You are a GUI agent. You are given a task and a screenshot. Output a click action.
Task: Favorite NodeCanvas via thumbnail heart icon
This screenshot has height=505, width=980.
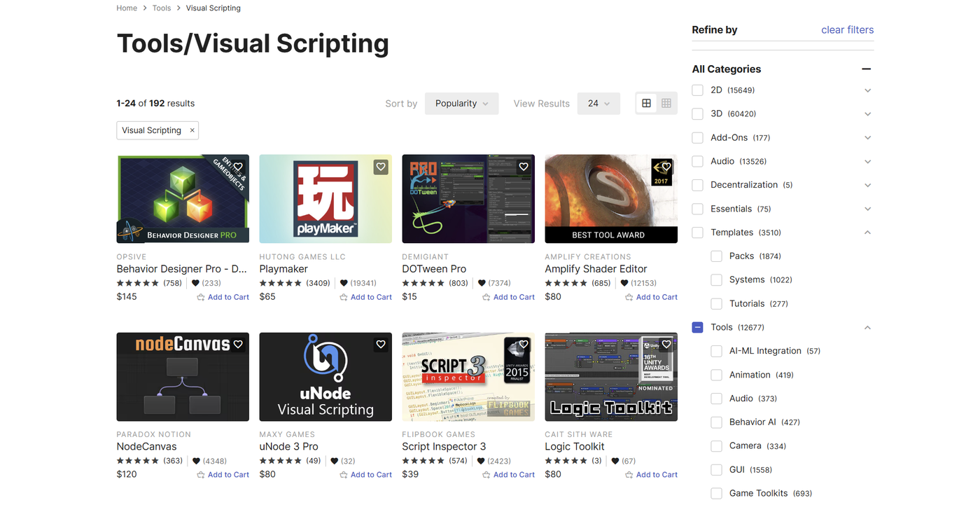pos(238,345)
